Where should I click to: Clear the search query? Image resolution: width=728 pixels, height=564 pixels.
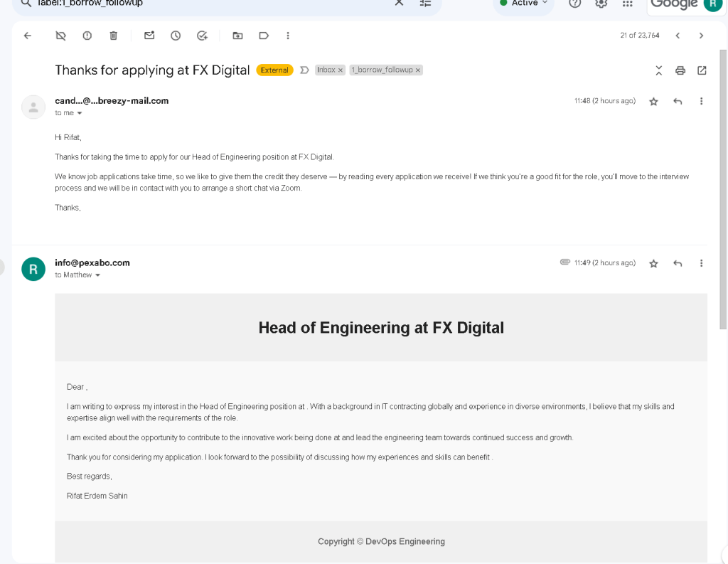tap(399, 3)
